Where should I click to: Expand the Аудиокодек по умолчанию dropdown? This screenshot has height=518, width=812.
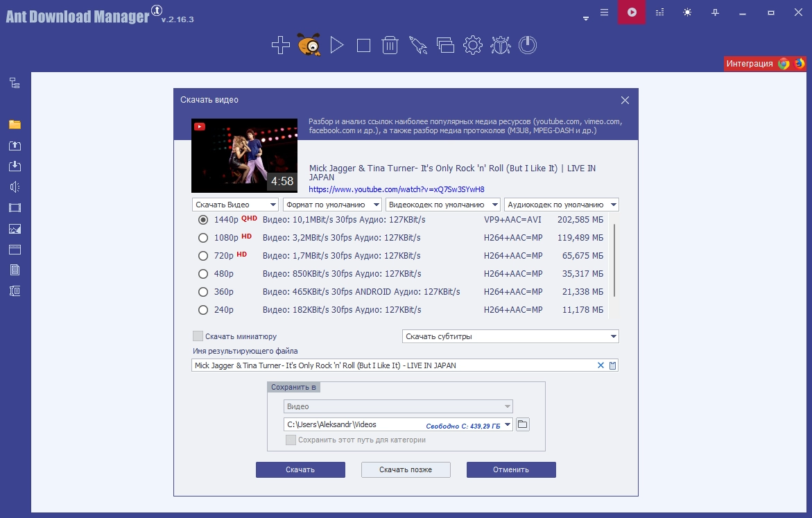coord(562,205)
